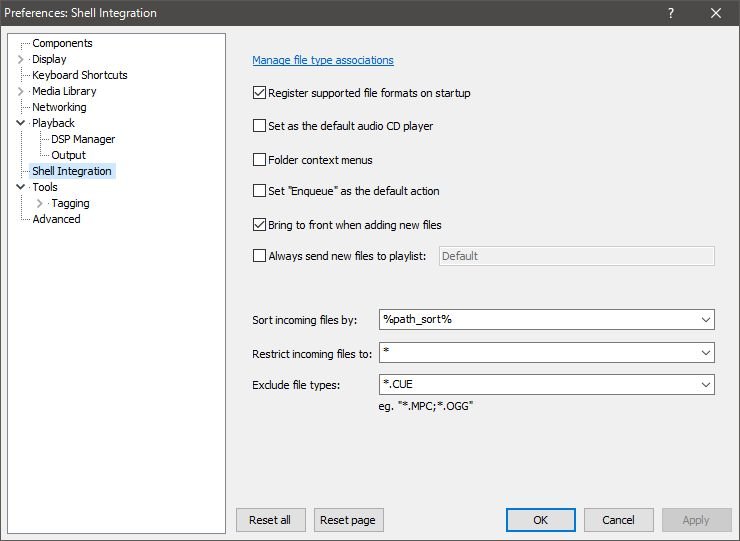
Task: Select Components in the preferences tree
Action: tap(62, 43)
